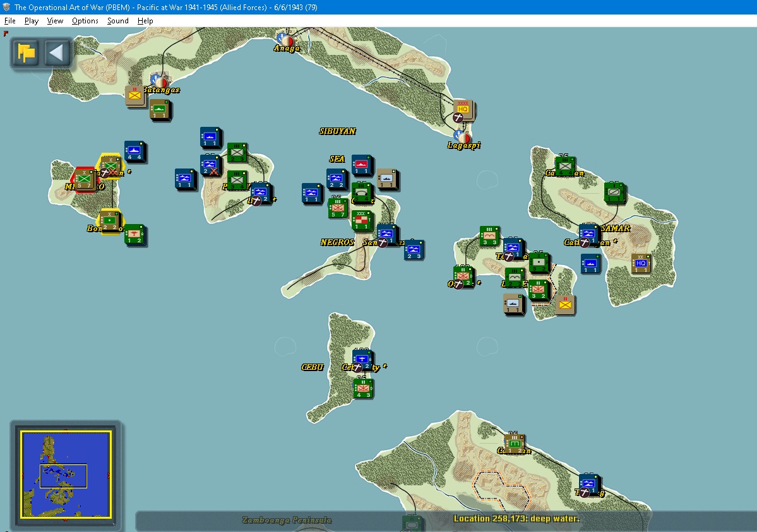This screenshot has height=532, width=757.
Task: Select the green 4-3 battalion south of Cebu City
Action: click(x=363, y=389)
